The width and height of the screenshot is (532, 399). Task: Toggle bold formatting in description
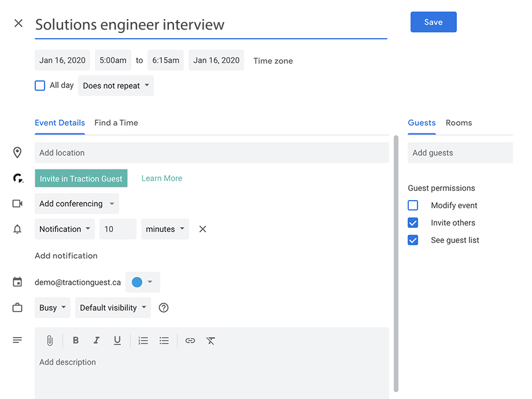[x=76, y=340]
